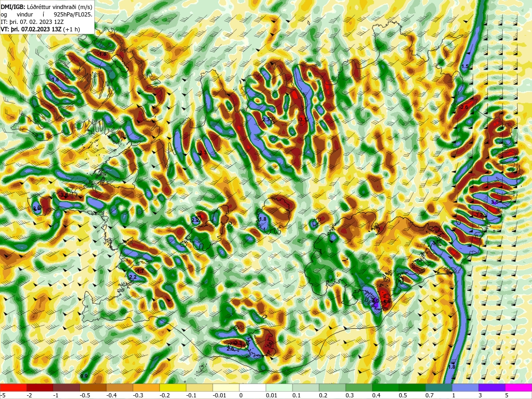Screen dimensions: 532x399
Task: Click the "3.2" value label on the map
Action: pos(479,215)
